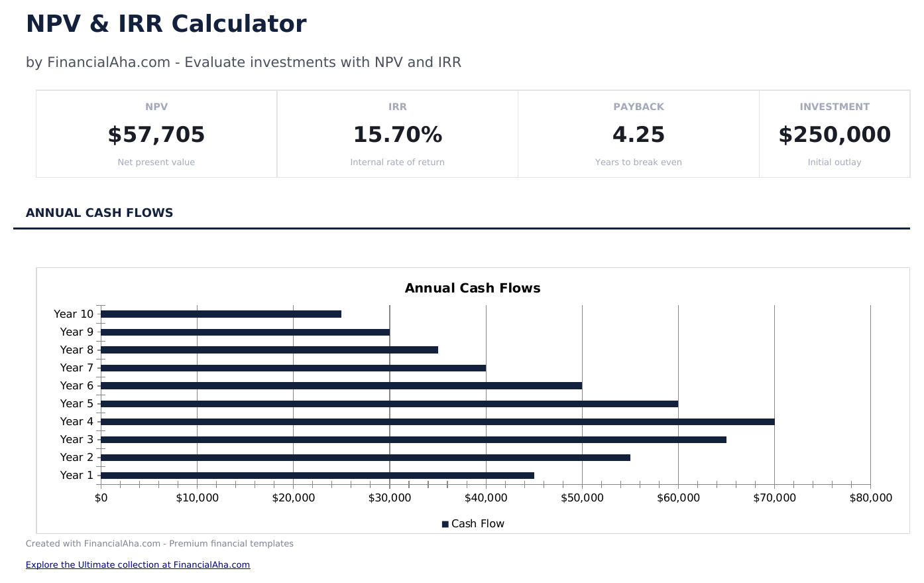Viewport: 924px width, 583px height.
Task: Select the Year 10 cash flow bar
Action: pyautogui.click(x=221, y=314)
